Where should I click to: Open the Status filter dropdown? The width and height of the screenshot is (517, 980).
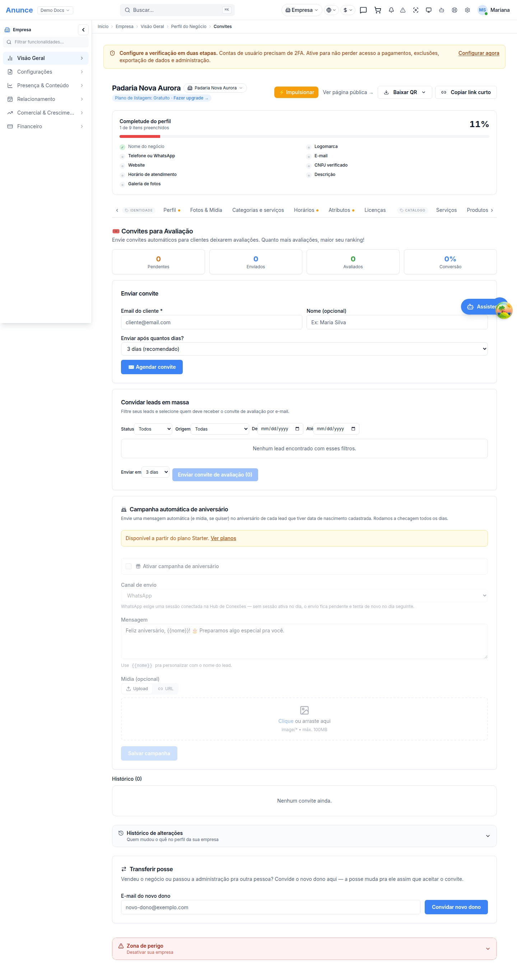[x=153, y=429]
